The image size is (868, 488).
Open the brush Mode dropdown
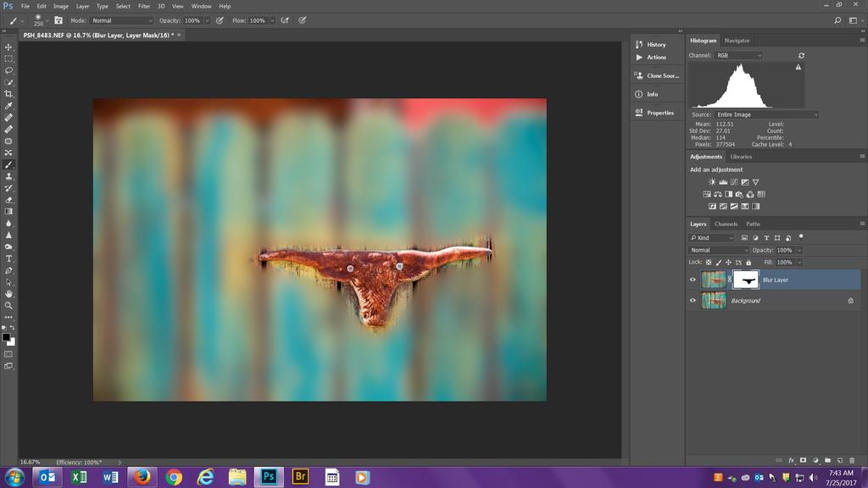tap(122, 20)
